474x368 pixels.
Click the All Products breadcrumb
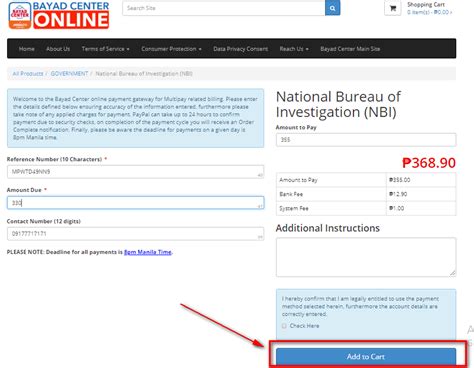[28, 73]
